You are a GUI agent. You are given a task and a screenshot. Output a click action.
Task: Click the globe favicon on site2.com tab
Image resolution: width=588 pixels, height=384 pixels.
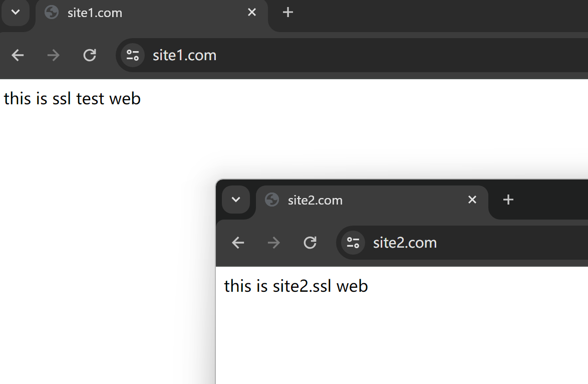pyautogui.click(x=272, y=200)
